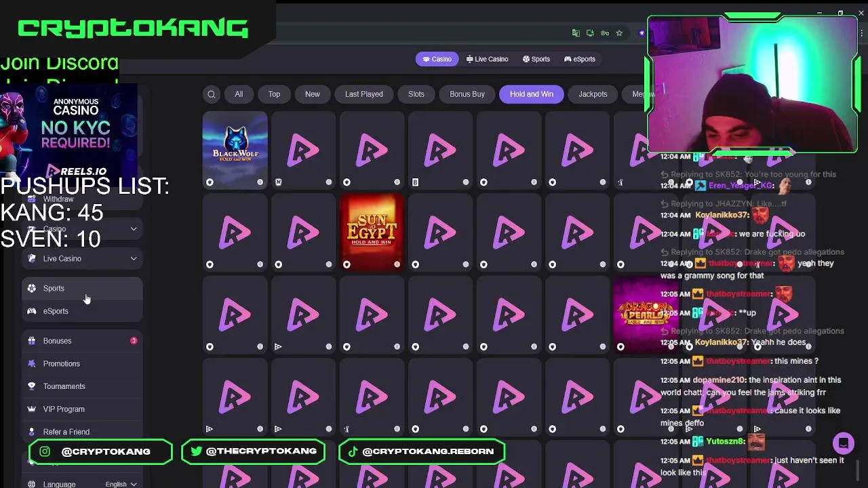This screenshot has width=868, height=488.
Task: Click the Sports soccer ball sidebar icon
Action: [31, 288]
